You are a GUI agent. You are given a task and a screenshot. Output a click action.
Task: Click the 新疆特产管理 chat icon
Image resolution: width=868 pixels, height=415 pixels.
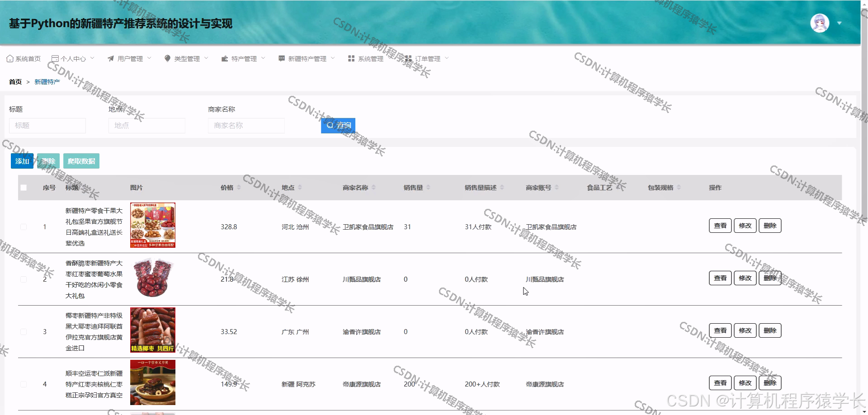point(282,59)
